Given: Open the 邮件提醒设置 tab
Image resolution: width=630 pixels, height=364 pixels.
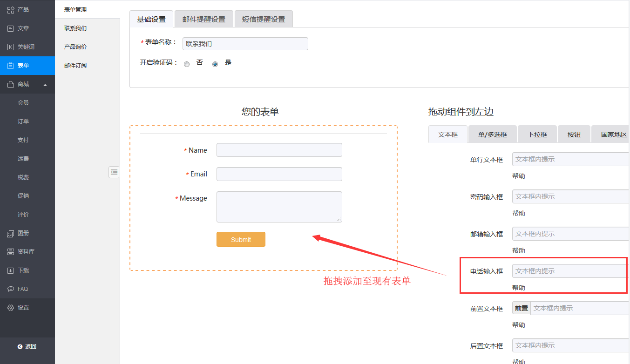Looking at the screenshot, I should coord(203,20).
